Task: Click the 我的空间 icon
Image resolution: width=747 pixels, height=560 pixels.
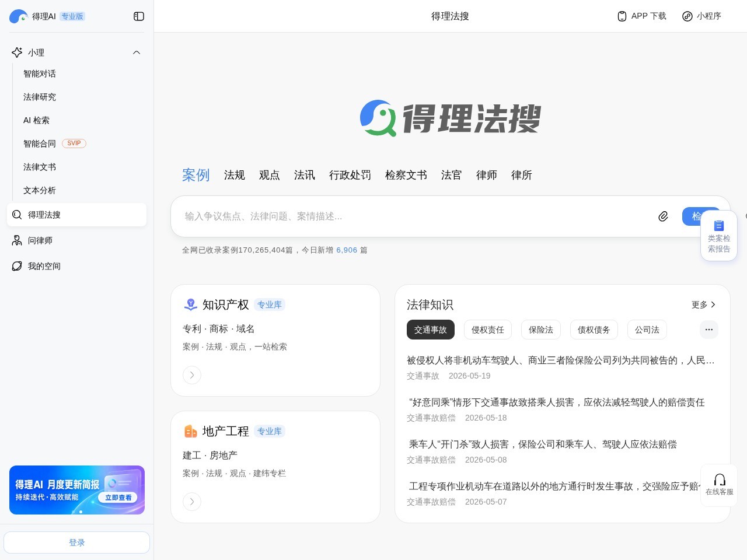Action: coord(17,266)
